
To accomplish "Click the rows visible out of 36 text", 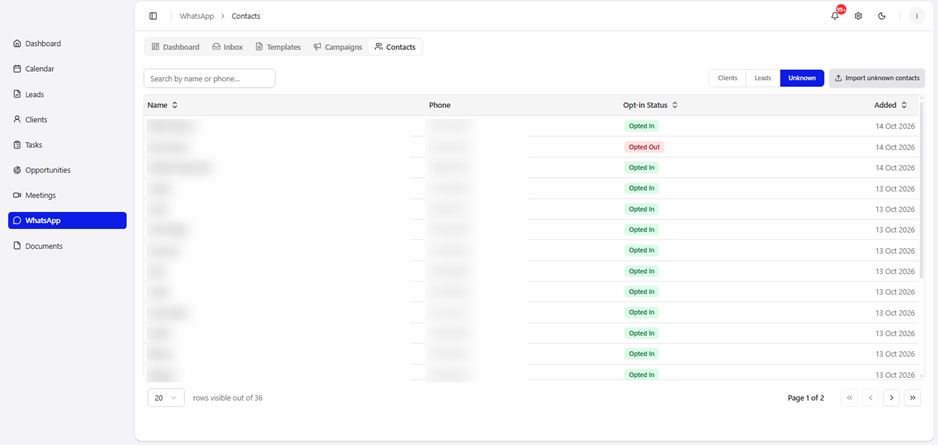I will (227, 398).
